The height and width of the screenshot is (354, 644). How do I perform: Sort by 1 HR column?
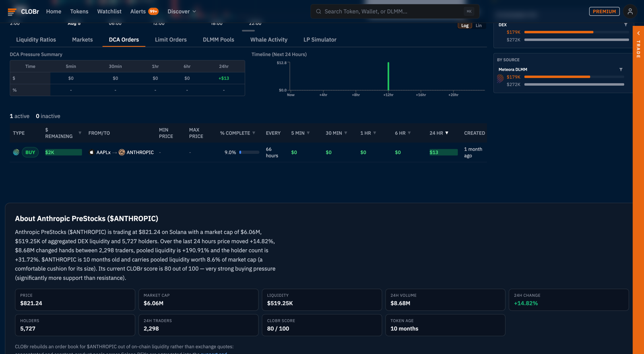pyautogui.click(x=368, y=133)
